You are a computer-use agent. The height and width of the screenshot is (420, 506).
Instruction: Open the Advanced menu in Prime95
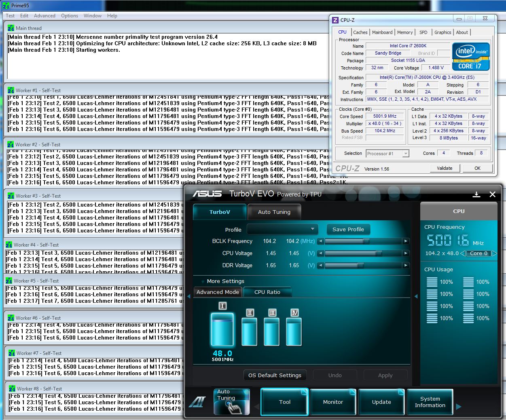tap(44, 16)
